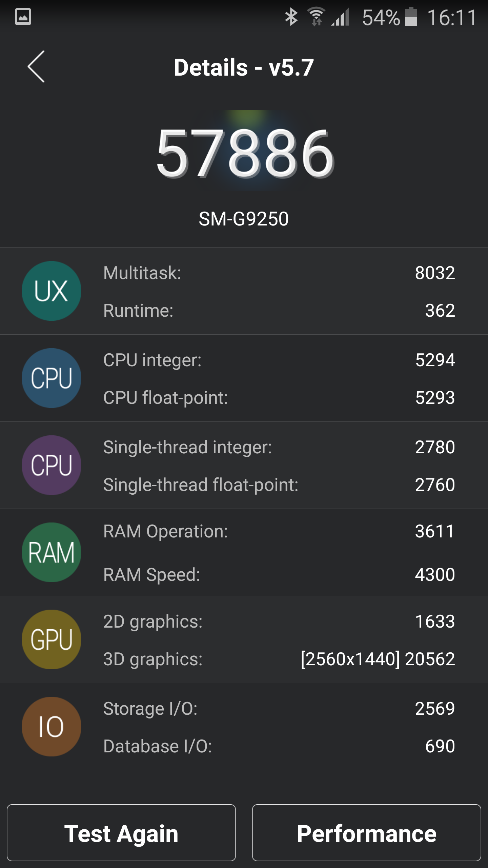Image resolution: width=488 pixels, height=868 pixels.
Task: Tap the battery icon in status bar
Action: (x=411, y=17)
